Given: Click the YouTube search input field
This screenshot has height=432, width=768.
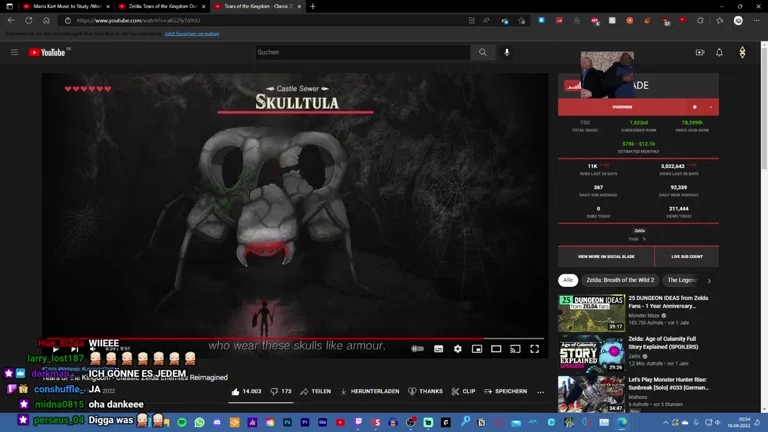Looking at the screenshot, I should (362, 52).
